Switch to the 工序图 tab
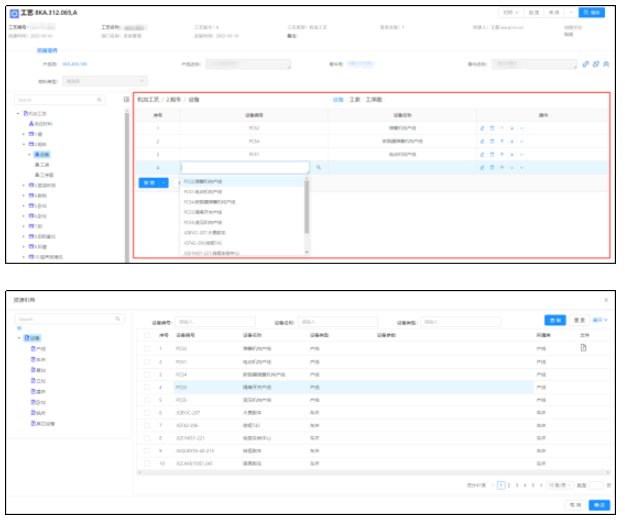The width and height of the screenshot is (625, 523). tap(374, 100)
